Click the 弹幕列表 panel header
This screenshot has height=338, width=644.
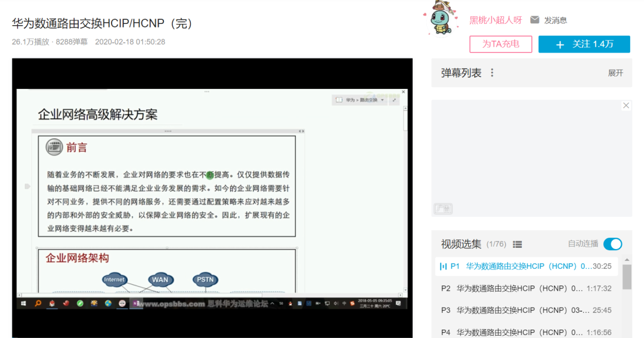(531, 73)
